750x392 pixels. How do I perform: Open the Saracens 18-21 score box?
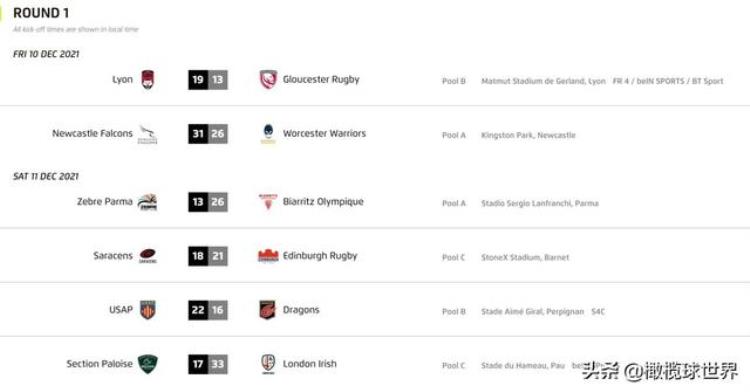208,256
